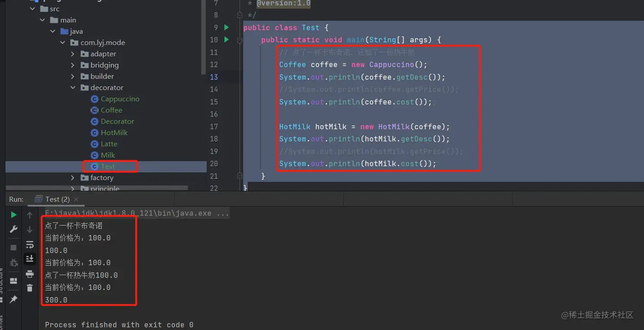
Task: Click the fold marker at line 21
Action: point(240,176)
